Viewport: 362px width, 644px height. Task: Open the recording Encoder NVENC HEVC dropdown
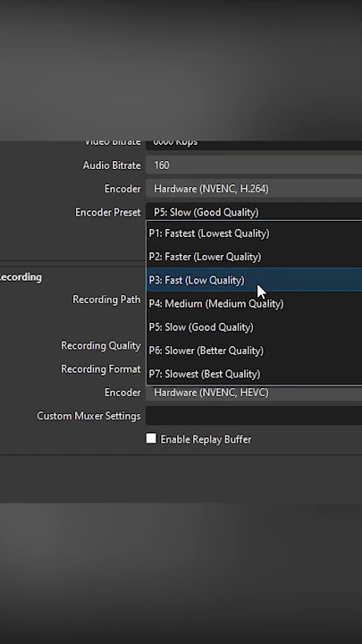coord(254,393)
